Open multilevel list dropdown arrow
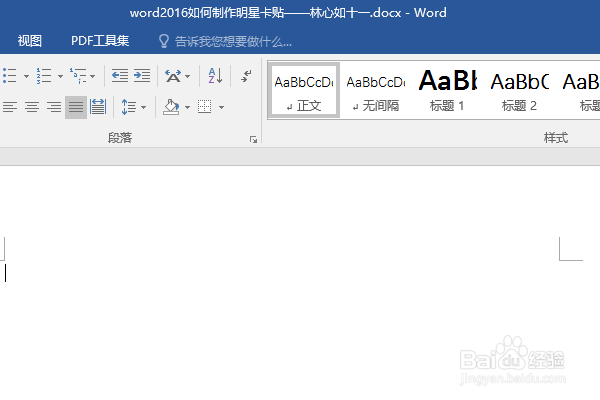The width and height of the screenshot is (600, 400). click(92, 76)
